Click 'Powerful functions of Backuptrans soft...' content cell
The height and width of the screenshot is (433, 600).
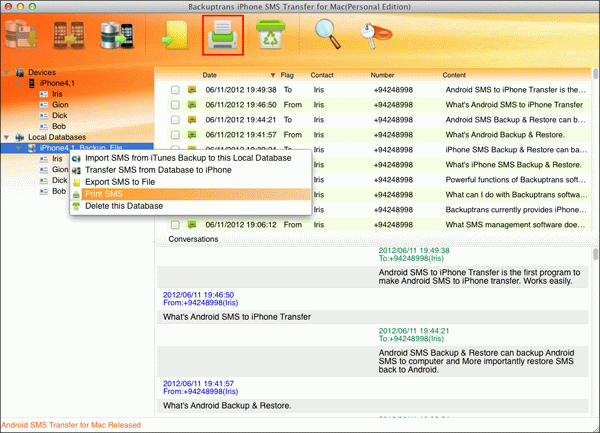click(515, 180)
